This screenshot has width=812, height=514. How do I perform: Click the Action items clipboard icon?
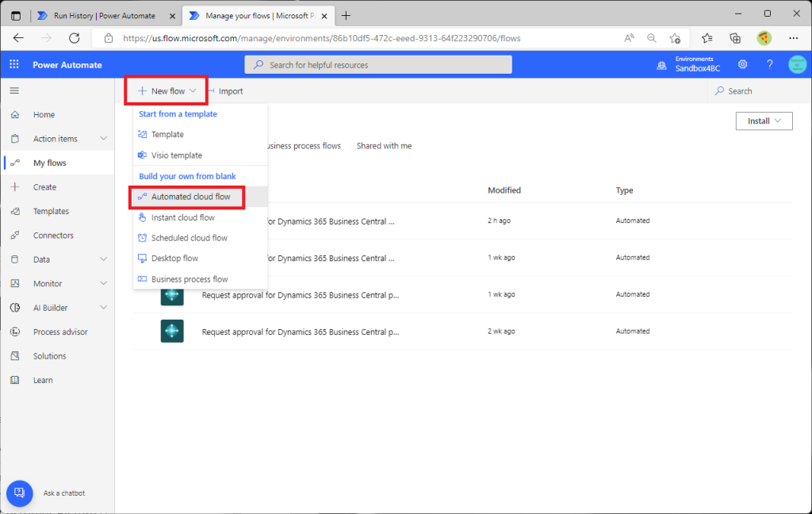click(15, 139)
